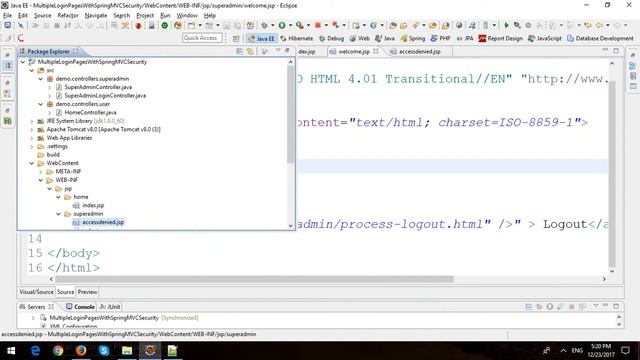The image size is (640, 360).
Task: Open the JavaScript perspective
Action: pyautogui.click(x=545, y=38)
